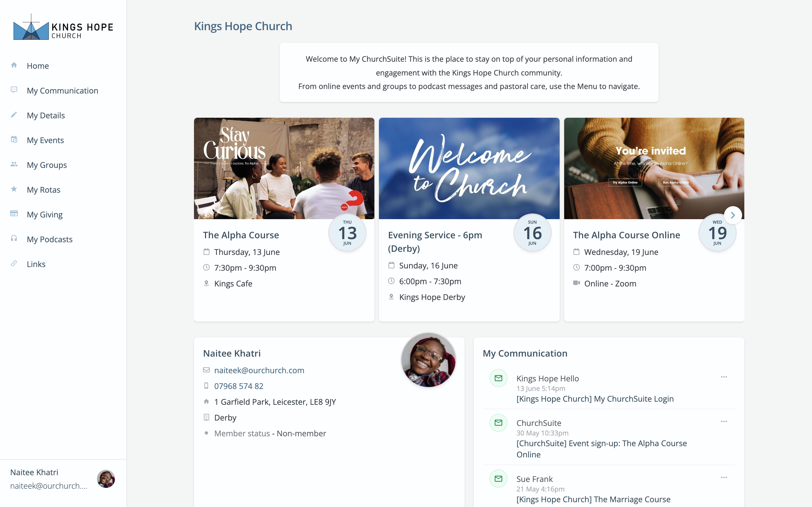This screenshot has height=507, width=812.
Task: Click the Links chain icon
Action: click(x=14, y=263)
